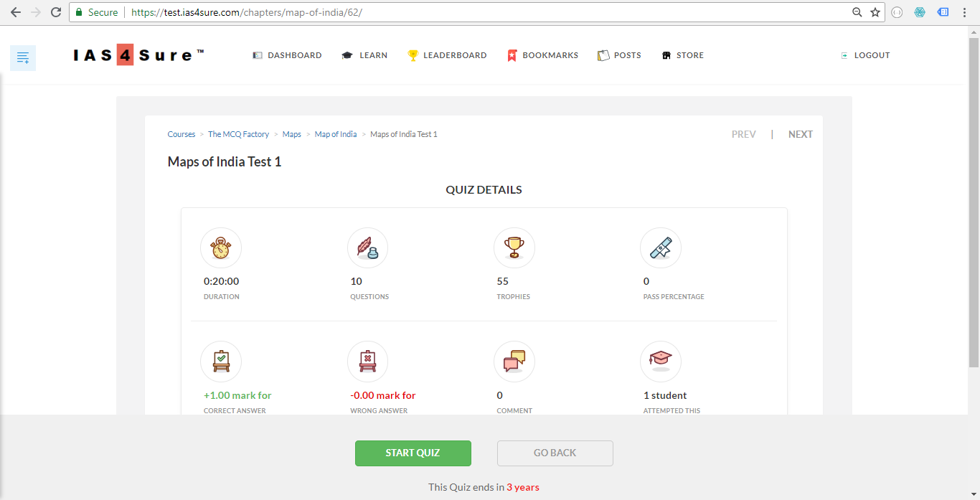Go to the Leaderboard page
The width and height of the screenshot is (980, 500).
point(447,55)
